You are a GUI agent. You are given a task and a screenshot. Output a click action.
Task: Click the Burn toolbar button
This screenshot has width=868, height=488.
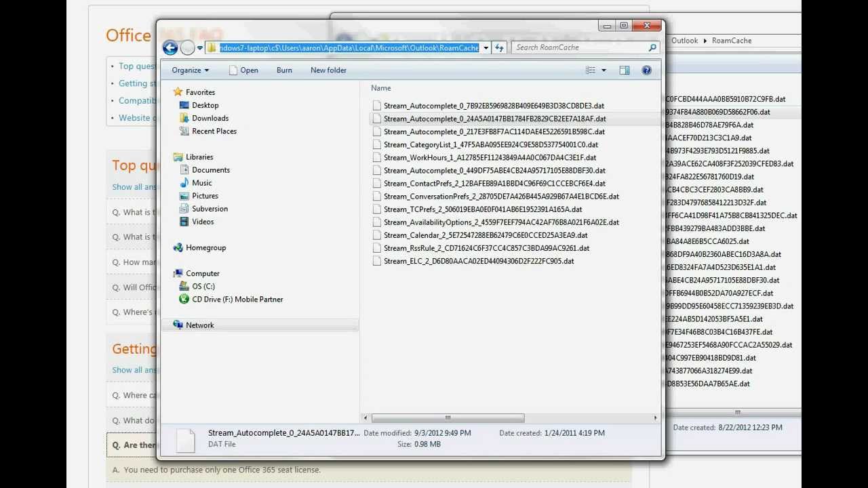(284, 70)
